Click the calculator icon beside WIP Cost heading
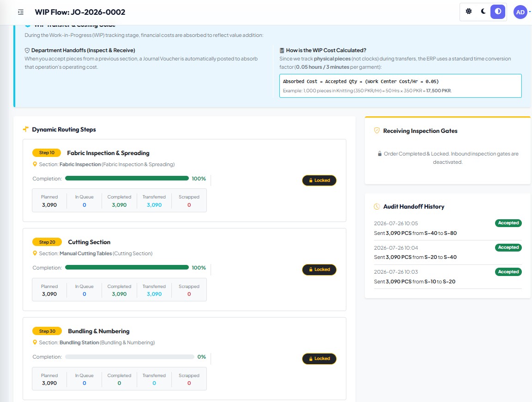 click(282, 50)
